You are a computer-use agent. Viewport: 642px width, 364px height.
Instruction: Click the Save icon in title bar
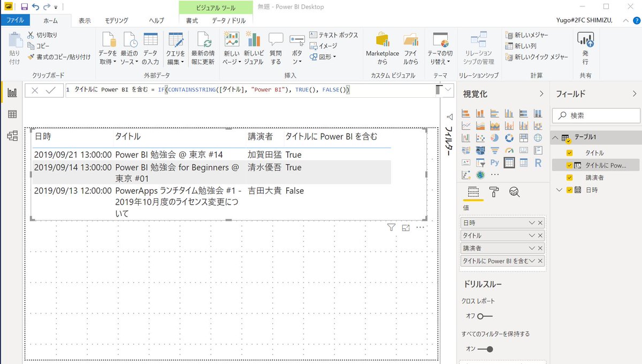(x=24, y=7)
